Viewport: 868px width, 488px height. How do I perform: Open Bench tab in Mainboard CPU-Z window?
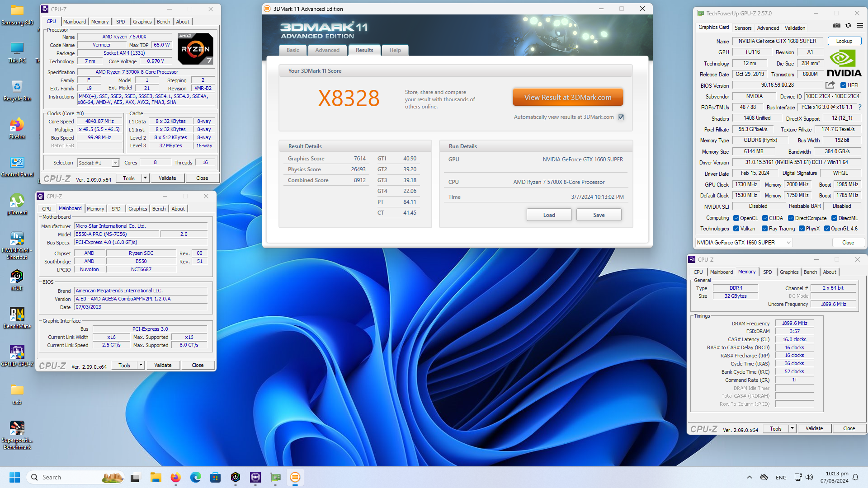159,209
